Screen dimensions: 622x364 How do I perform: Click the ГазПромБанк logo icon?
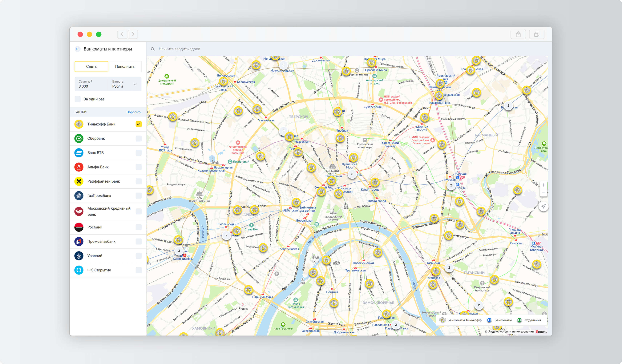[x=79, y=196]
